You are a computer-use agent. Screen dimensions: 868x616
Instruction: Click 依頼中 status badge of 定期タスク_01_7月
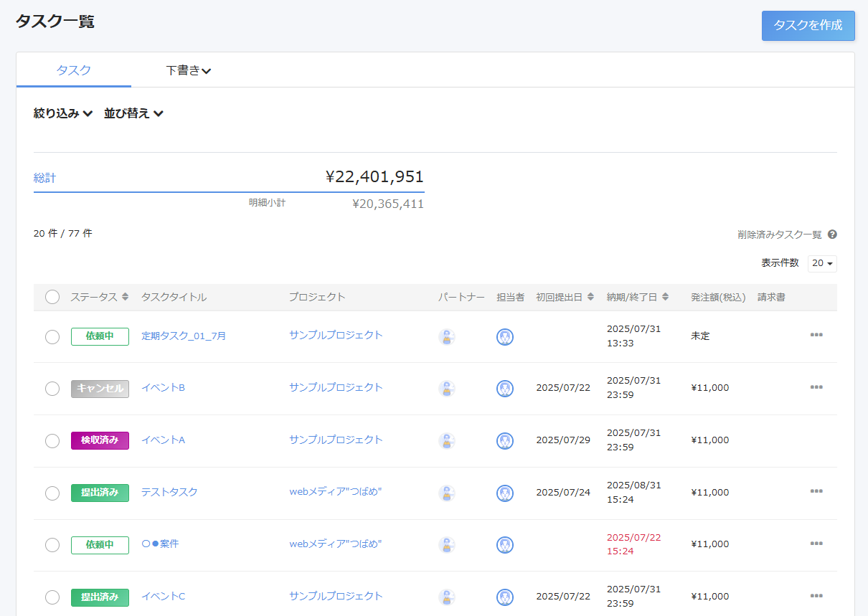pos(100,336)
